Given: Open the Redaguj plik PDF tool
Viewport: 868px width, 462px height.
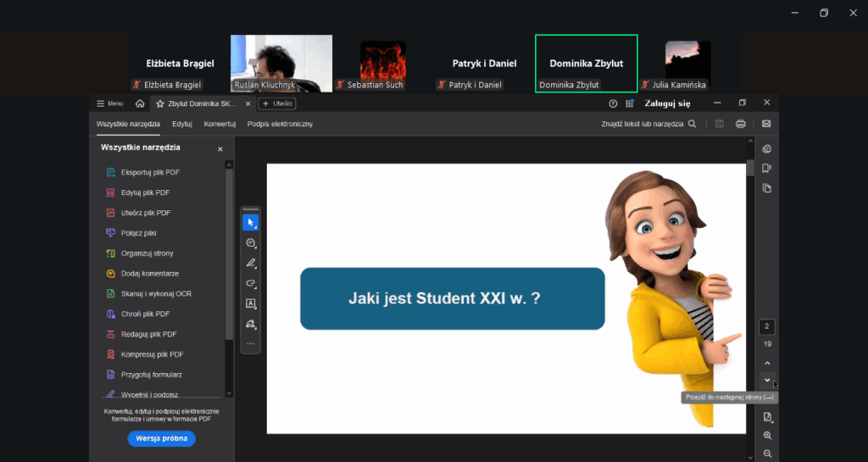Looking at the screenshot, I should (x=142, y=334).
